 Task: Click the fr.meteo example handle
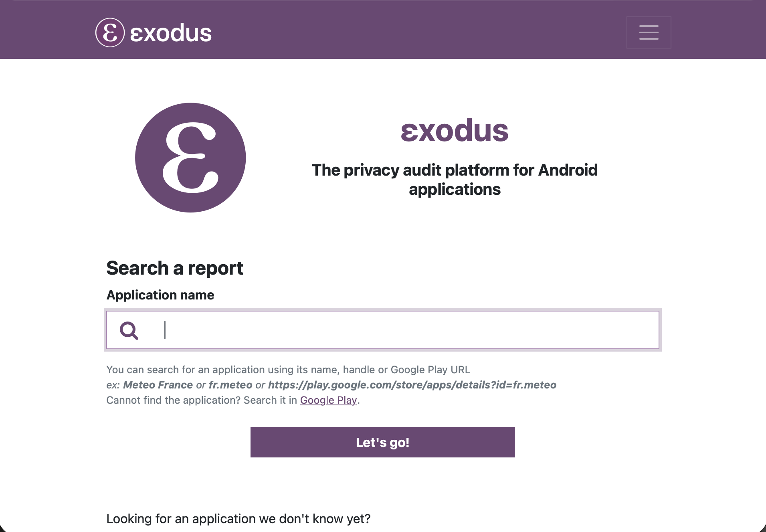(x=230, y=385)
